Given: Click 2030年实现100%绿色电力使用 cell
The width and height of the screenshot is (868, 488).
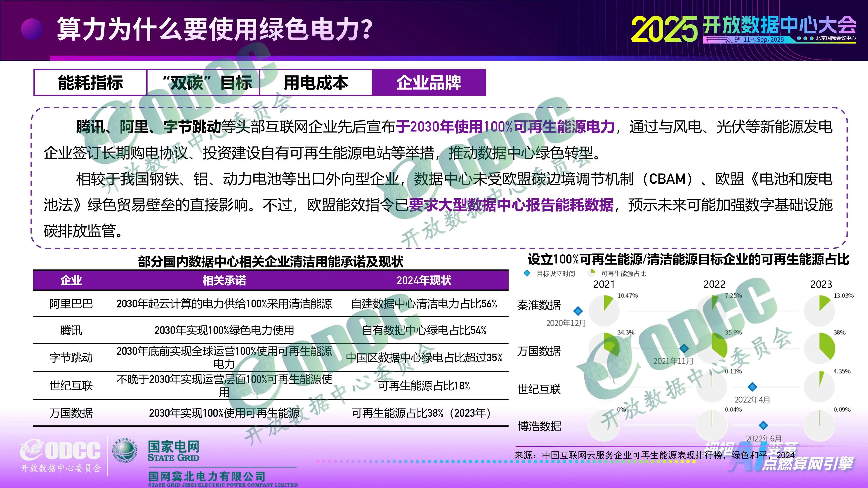Looking at the screenshot, I should pyautogui.click(x=224, y=330).
